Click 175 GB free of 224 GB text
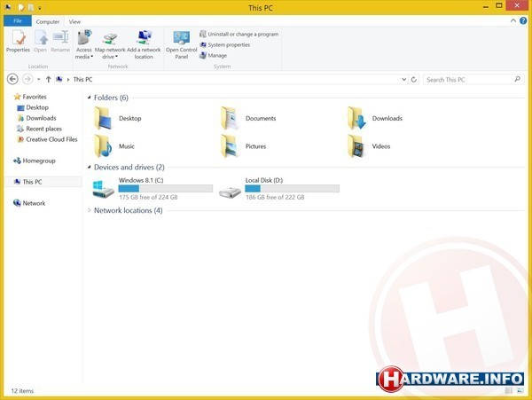The height and width of the screenshot is (400, 532). [148, 197]
